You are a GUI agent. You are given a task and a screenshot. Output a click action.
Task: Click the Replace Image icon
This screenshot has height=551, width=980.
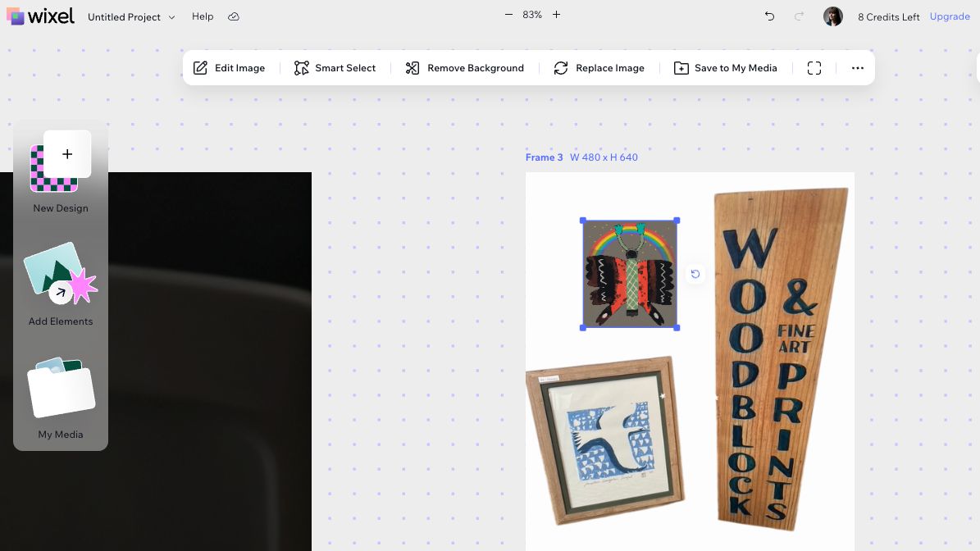(561, 68)
